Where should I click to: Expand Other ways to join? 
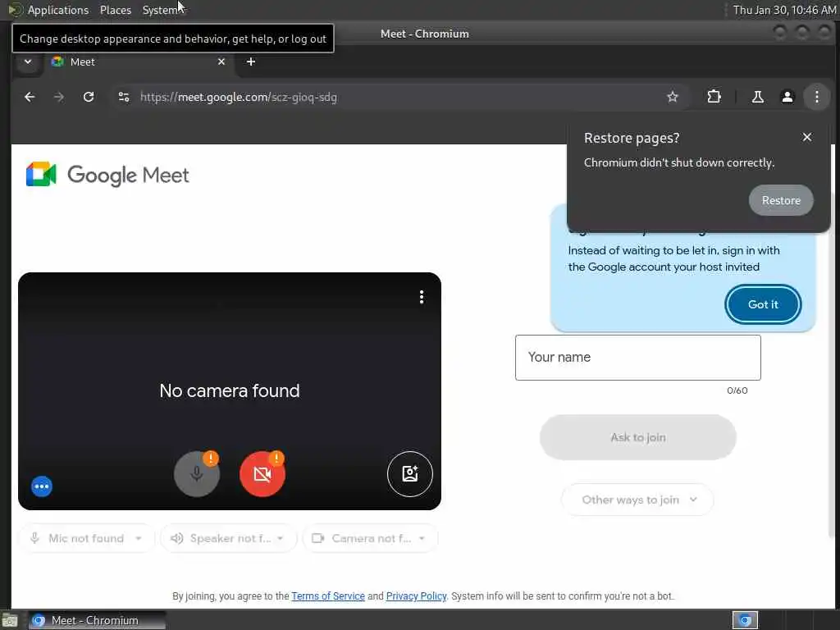coord(637,500)
